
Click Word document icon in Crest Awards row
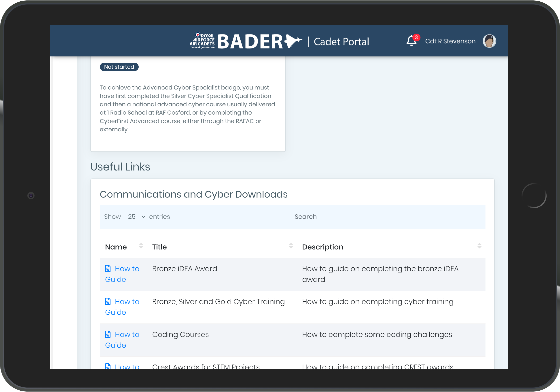pyautogui.click(x=108, y=366)
